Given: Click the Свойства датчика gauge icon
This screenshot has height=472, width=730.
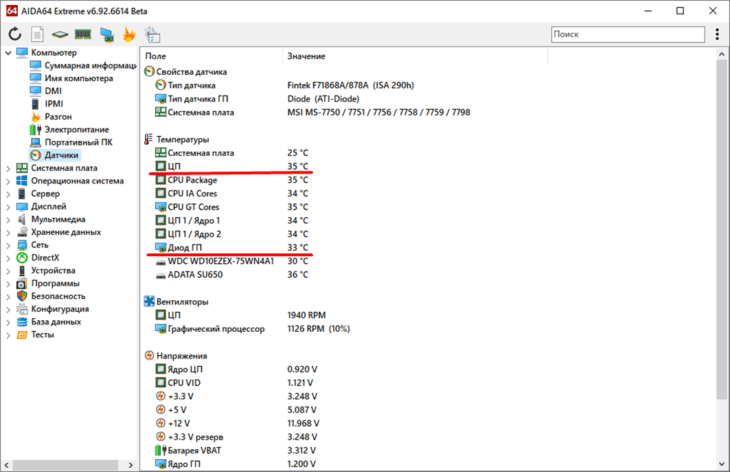Looking at the screenshot, I should coord(149,72).
